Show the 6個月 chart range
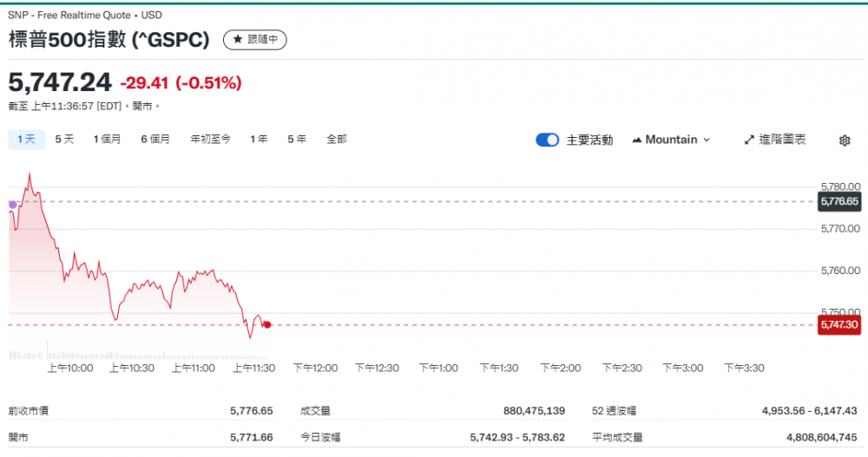 [155, 139]
